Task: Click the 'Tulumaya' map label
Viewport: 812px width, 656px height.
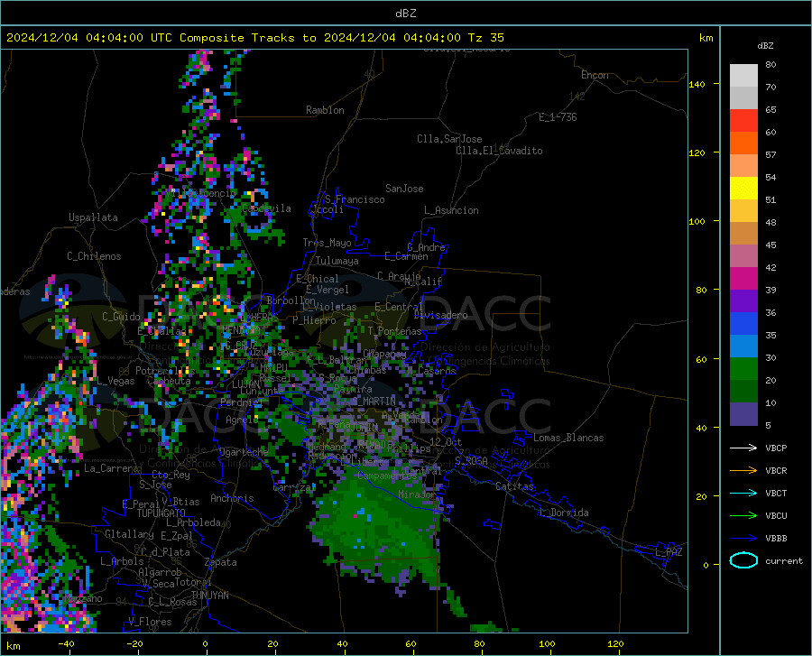Action: (337, 261)
